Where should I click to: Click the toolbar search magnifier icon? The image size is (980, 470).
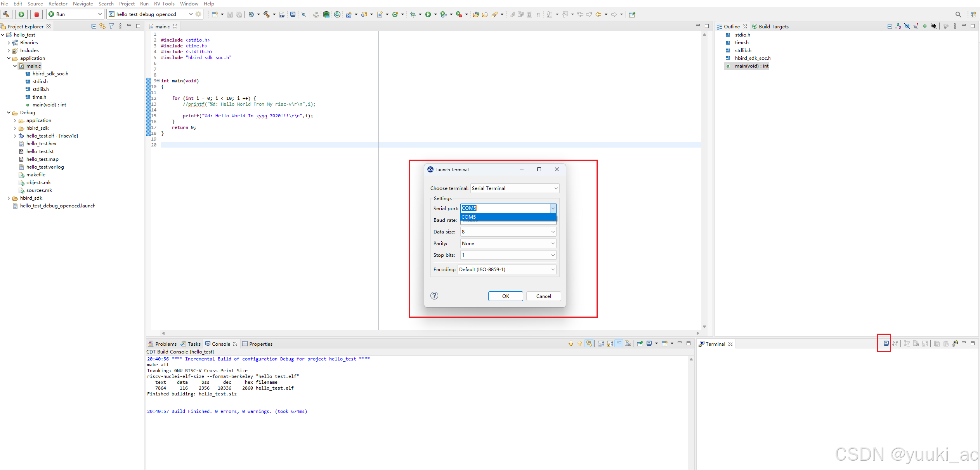pos(958,14)
